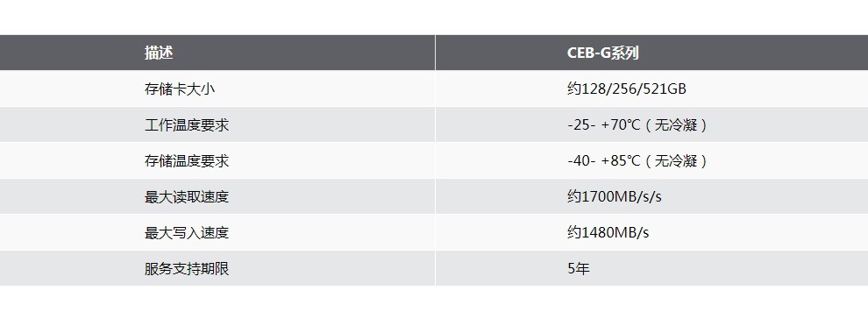The width and height of the screenshot is (868, 326).
Task: Click the 描述 column header
Action: pyautogui.click(x=159, y=53)
